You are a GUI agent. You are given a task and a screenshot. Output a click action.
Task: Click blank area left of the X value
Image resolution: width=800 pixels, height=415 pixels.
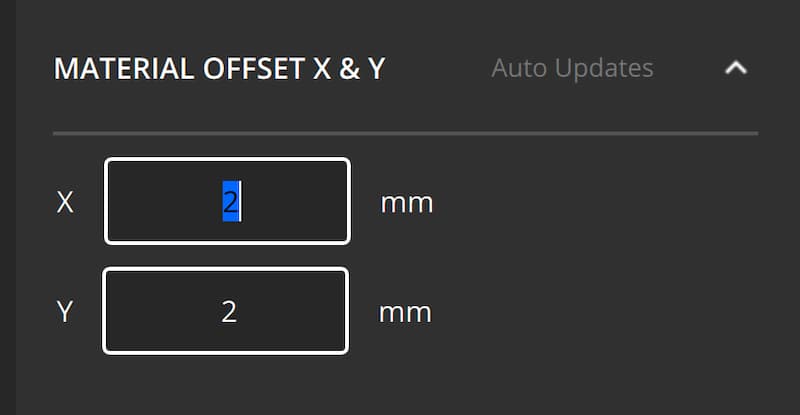tap(160, 203)
